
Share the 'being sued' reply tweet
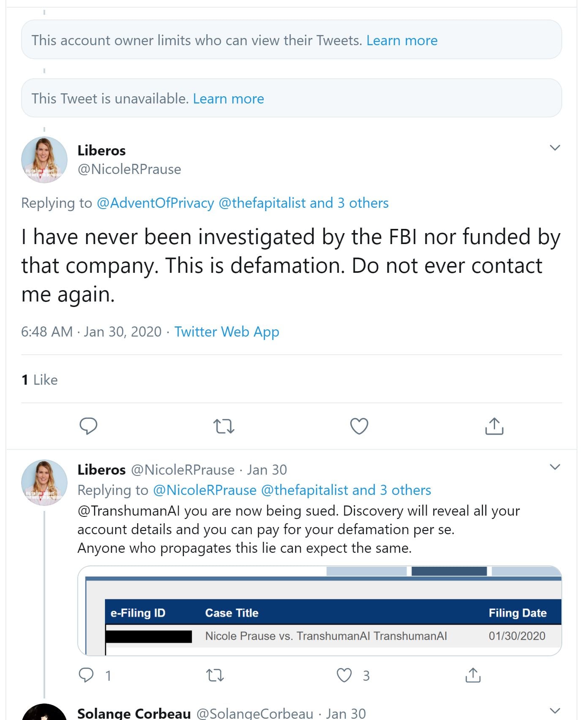(473, 675)
